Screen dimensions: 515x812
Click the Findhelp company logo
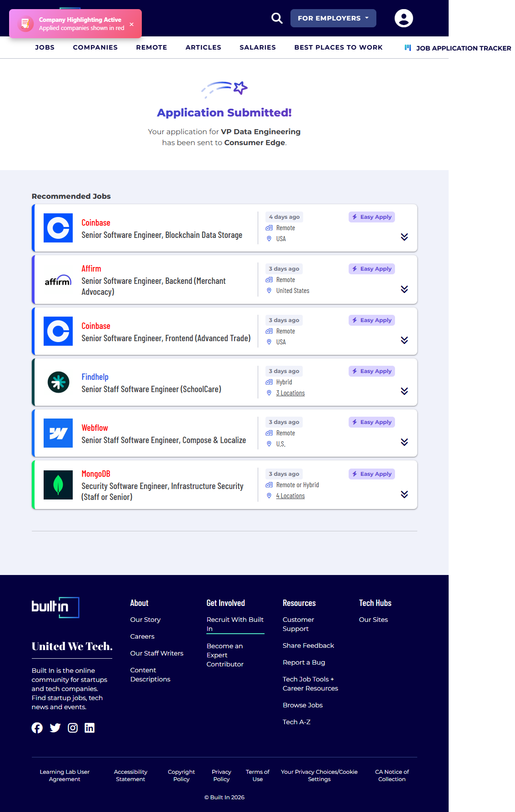[58, 382]
